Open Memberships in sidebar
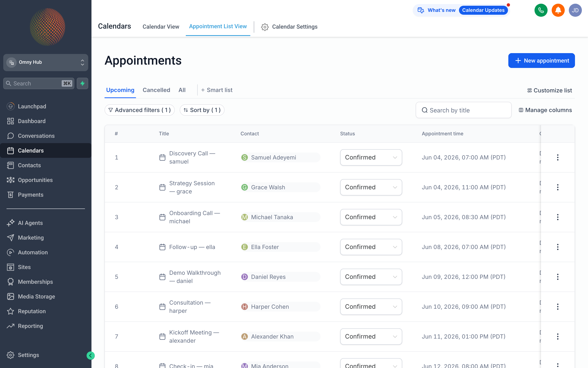This screenshot has width=588, height=368. click(46, 282)
